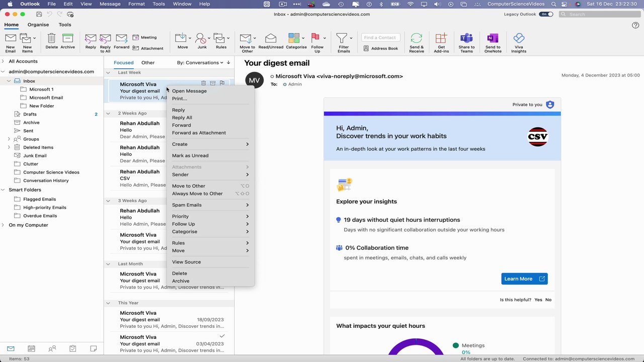Select the Flagged Emails smart folder

39,199
